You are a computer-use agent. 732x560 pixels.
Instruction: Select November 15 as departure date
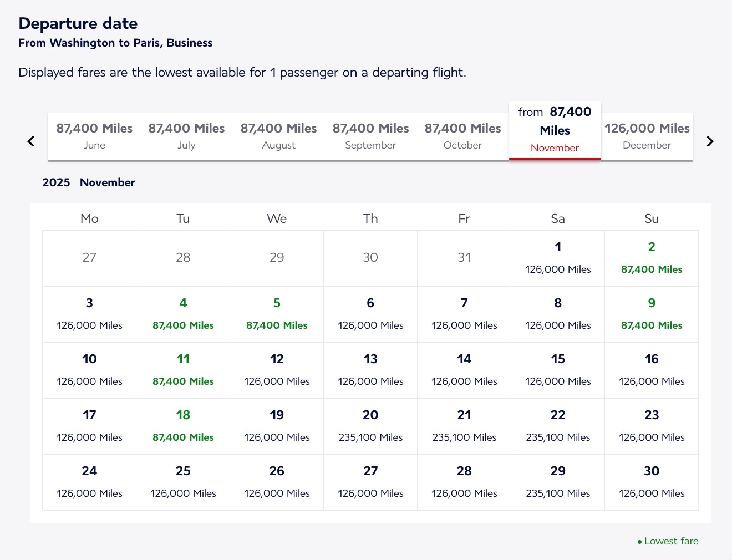point(558,370)
